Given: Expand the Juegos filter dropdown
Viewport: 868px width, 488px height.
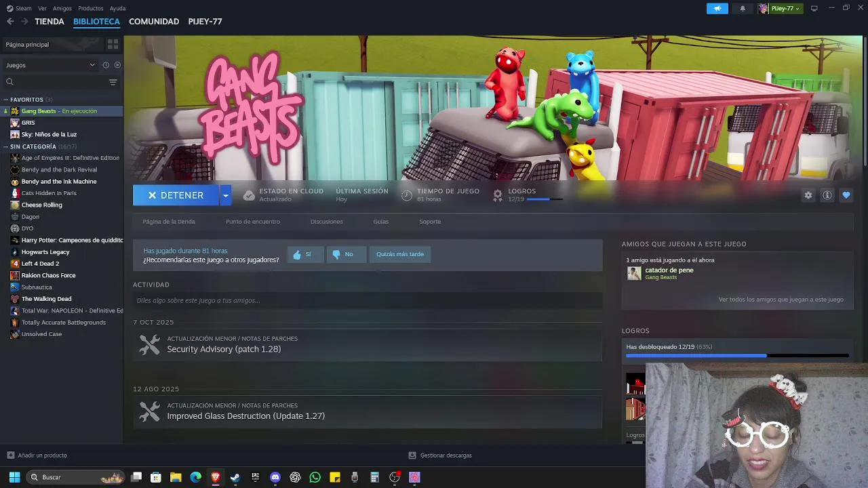Looking at the screenshot, I should (x=50, y=65).
